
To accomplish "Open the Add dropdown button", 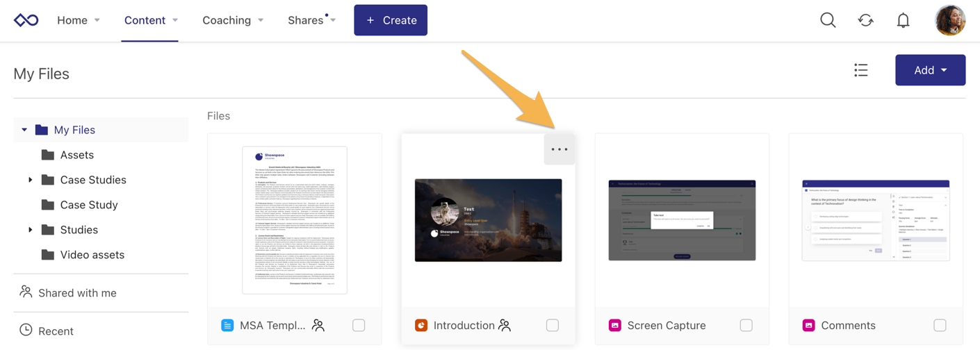I will tap(930, 70).
